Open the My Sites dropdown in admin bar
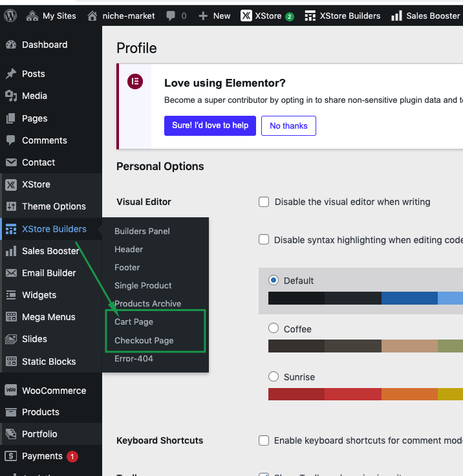Viewport: 463px width, 476px height. pos(51,16)
